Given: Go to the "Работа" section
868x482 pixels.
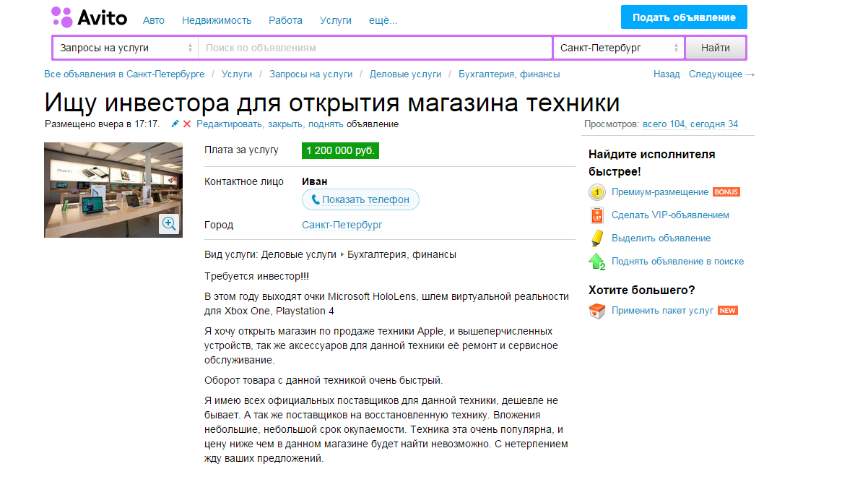Looking at the screenshot, I should coord(285,20).
